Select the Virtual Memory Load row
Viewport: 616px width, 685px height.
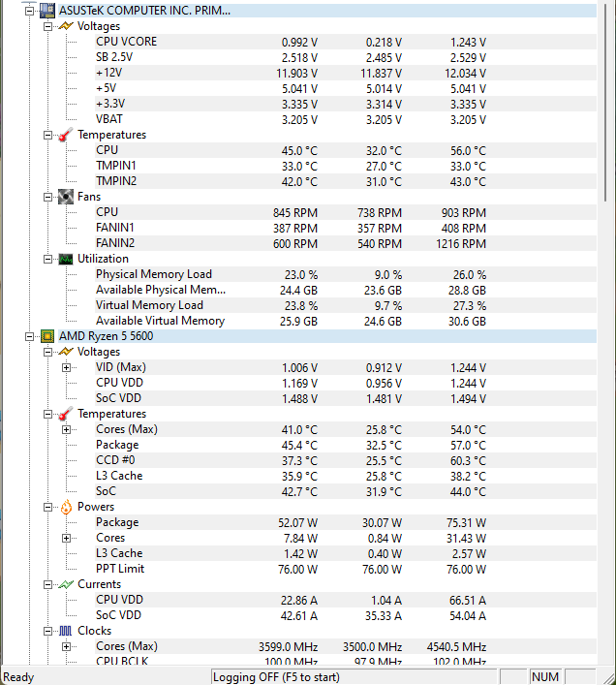(345, 305)
